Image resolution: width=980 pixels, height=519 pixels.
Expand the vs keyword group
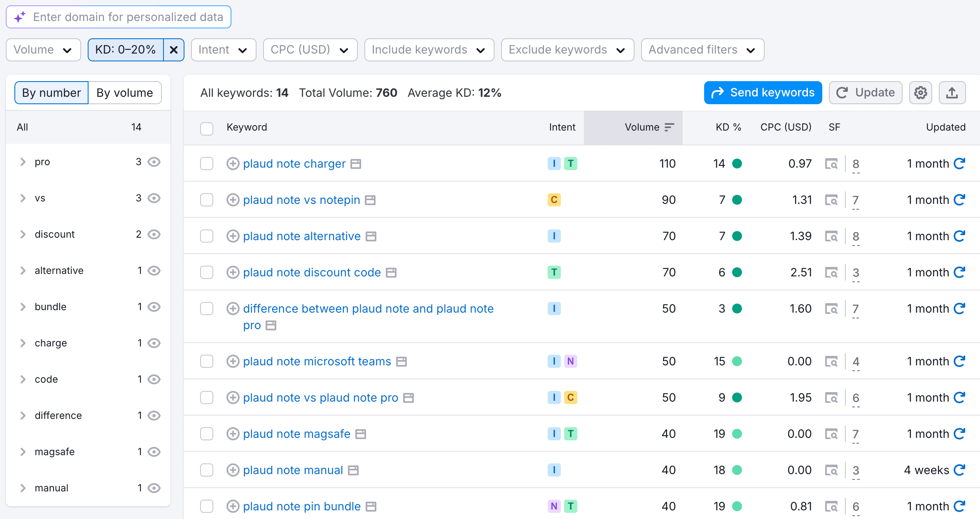point(23,198)
